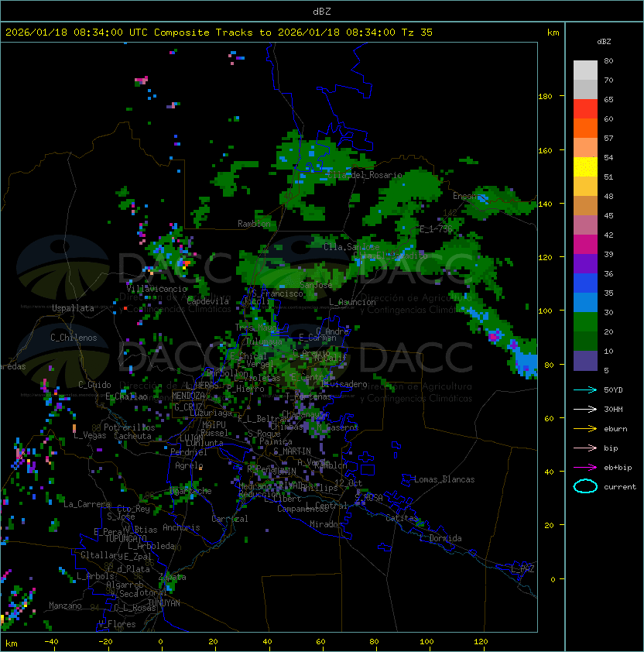Click the Catitas label on map
This screenshot has width=644, height=652.
coord(402,518)
